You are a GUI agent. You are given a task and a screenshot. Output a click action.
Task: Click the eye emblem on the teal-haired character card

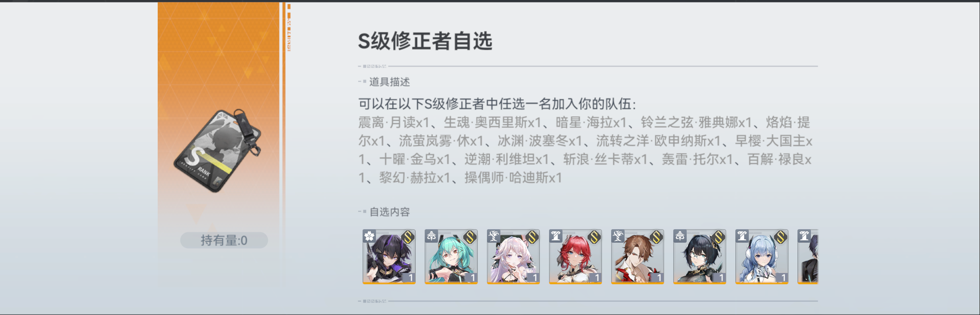click(431, 236)
